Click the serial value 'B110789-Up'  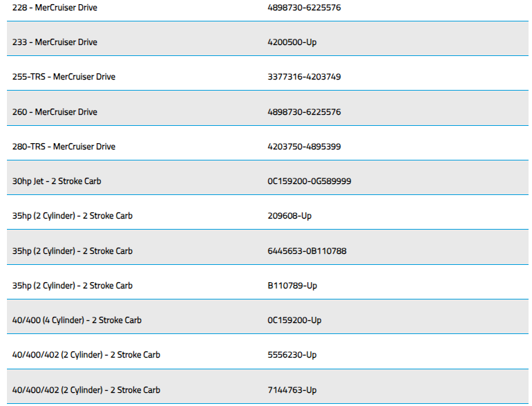292,286
